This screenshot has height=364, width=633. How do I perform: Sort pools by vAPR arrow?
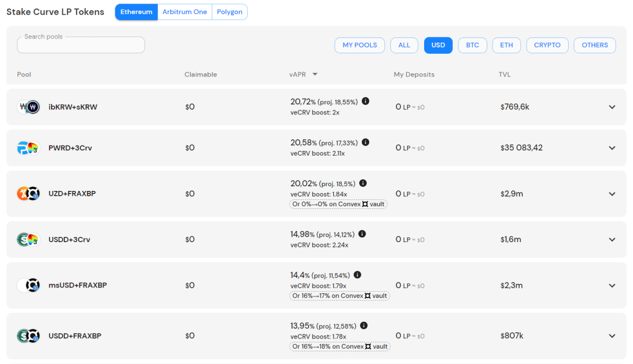pos(315,74)
